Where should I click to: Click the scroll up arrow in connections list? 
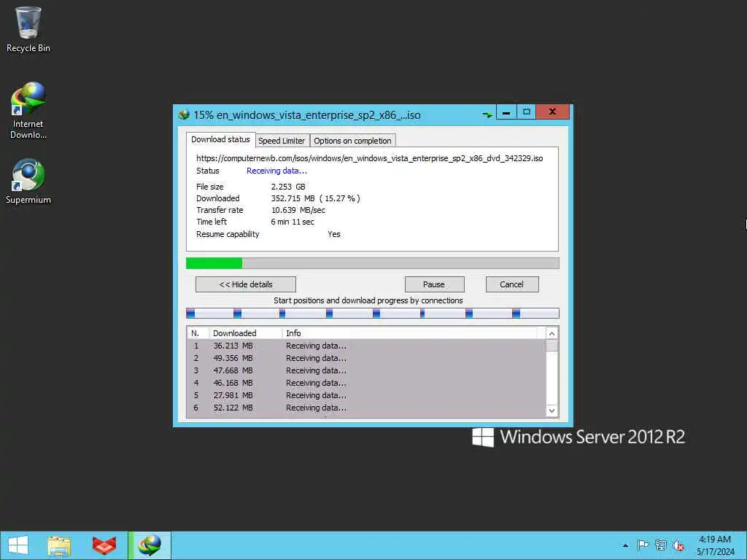point(551,333)
